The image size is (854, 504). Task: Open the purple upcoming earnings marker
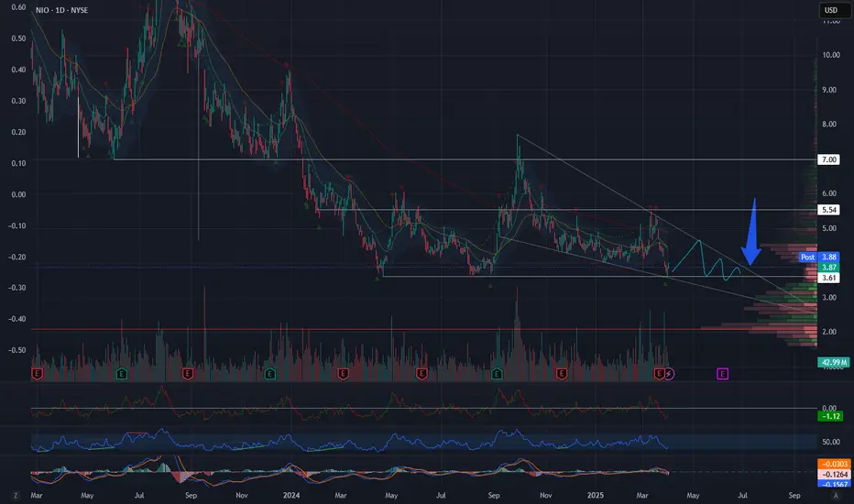(722, 374)
